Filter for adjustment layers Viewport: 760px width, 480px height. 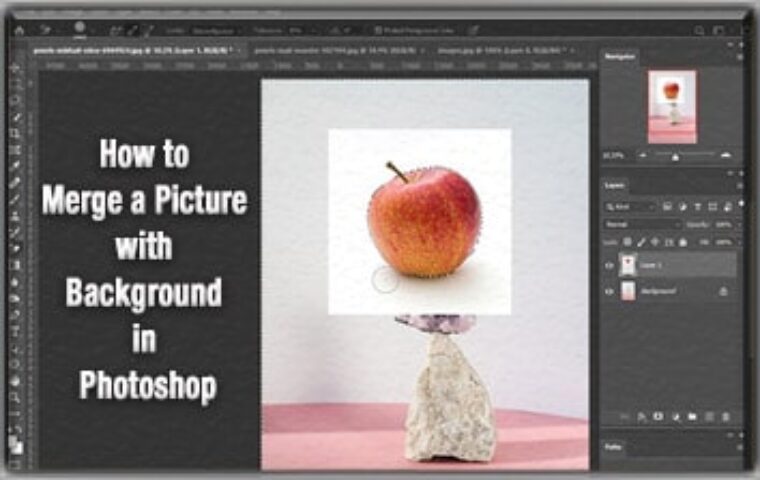pyautogui.click(x=682, y=207)
